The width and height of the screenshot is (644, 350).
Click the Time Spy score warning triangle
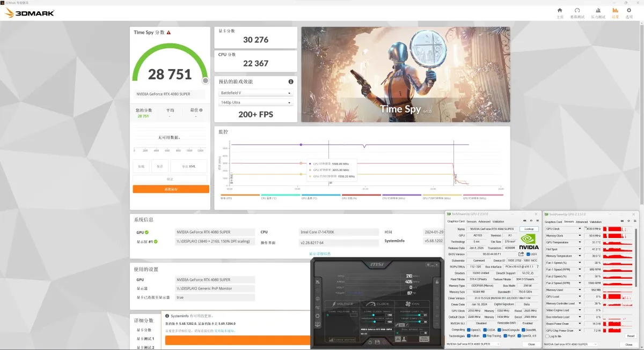pyautogui.click(x=169, y=33)
